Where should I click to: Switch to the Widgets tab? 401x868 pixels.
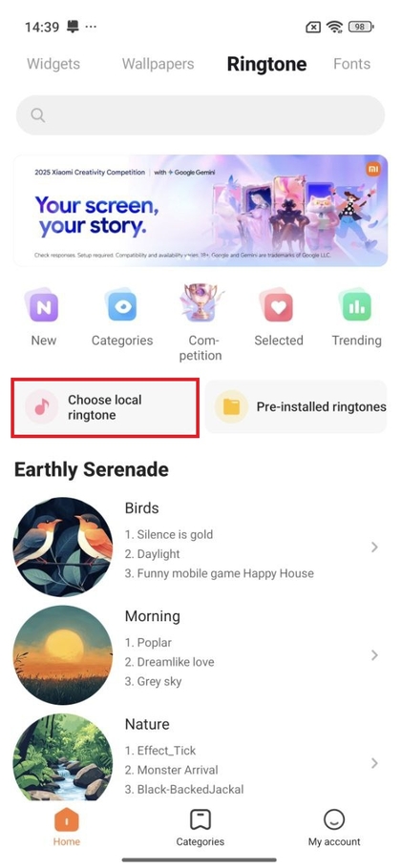point(53,64)
